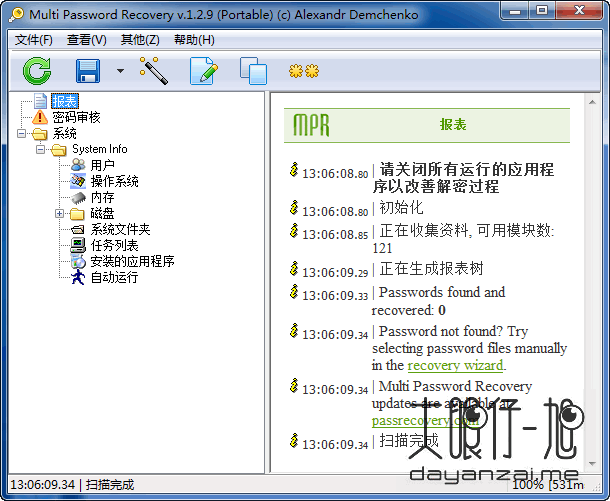This screenshot has height=501, width=610.
Task: Expand the 磁盘 tree node
Action: click(x=60, y=214)
